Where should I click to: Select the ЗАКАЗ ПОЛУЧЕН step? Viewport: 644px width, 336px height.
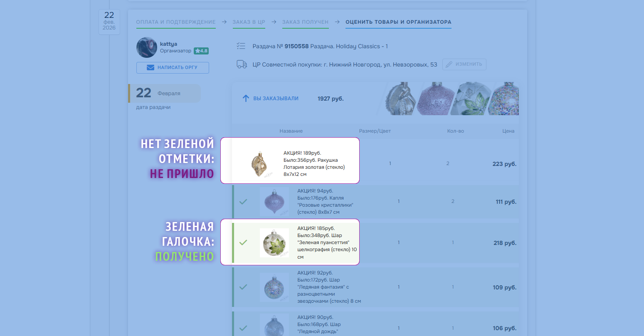pos(305,22)
